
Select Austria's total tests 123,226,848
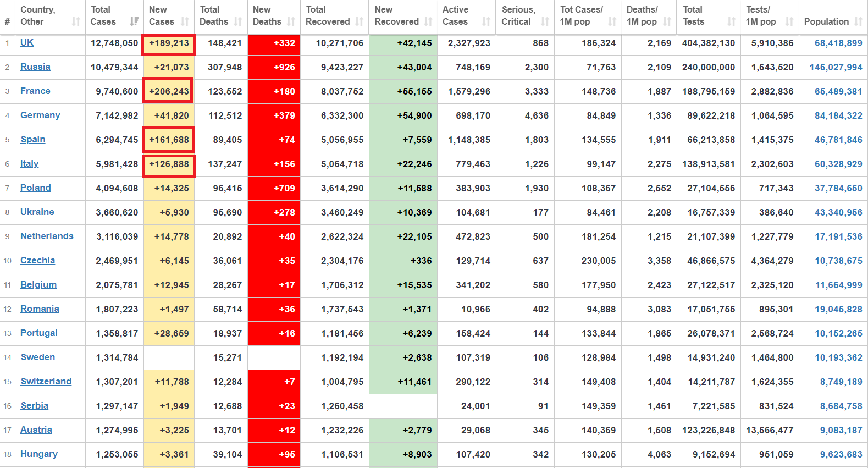point(709,430)
